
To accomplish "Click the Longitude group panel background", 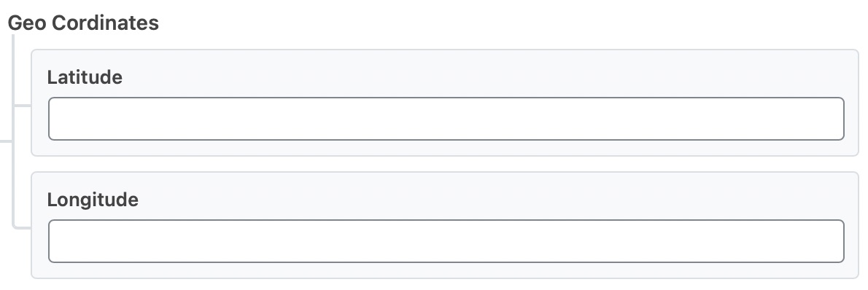I will point(444,225).
